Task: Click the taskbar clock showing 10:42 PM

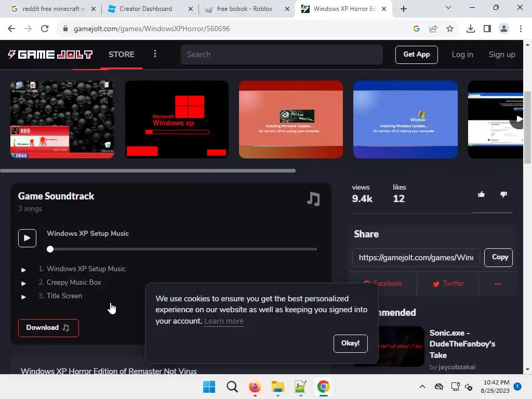Action: tap(495, 387)
